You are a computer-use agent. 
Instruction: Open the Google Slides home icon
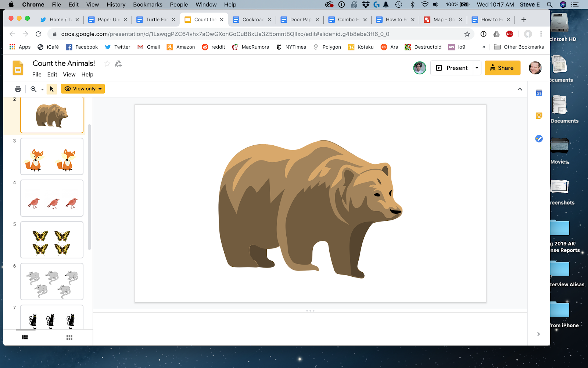pyautogui.click(x=18, y=68)
